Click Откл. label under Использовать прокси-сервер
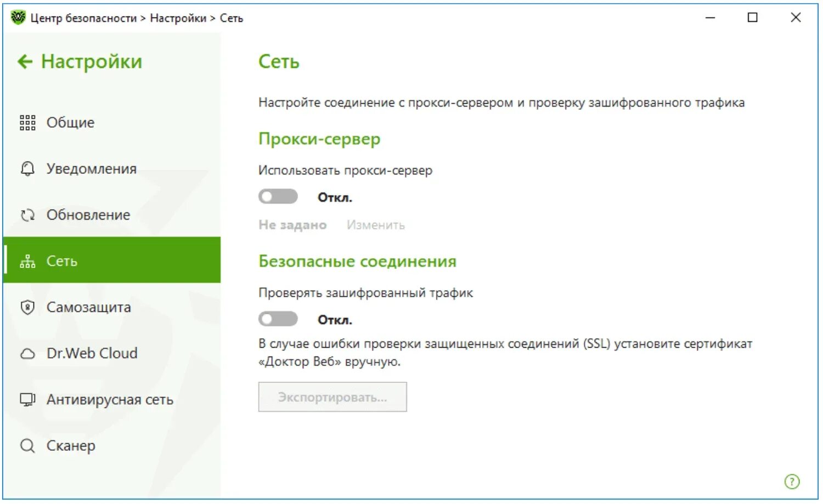 (335, 197)
